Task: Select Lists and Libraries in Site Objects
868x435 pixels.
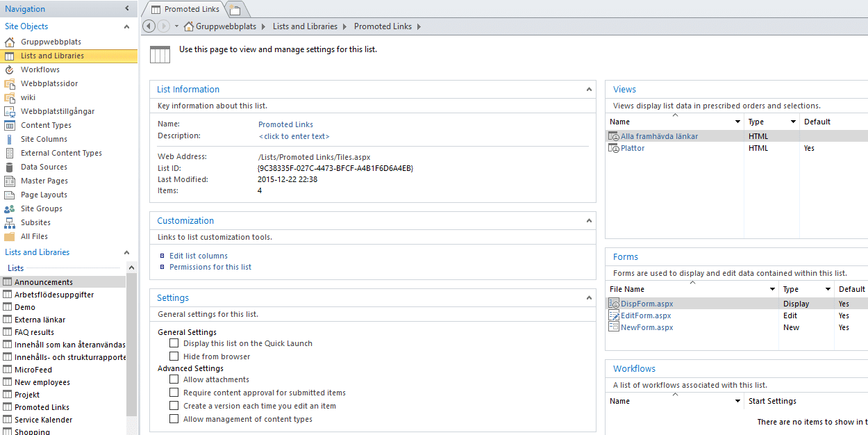Action: click(52, 56)
